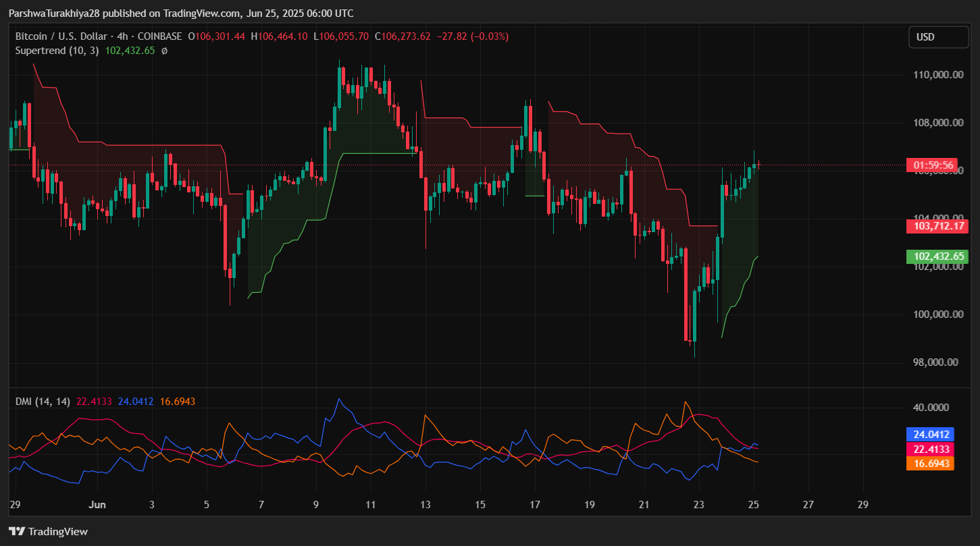Click the TradingView logo
980x546 pixels.
[x=48, y=531]
